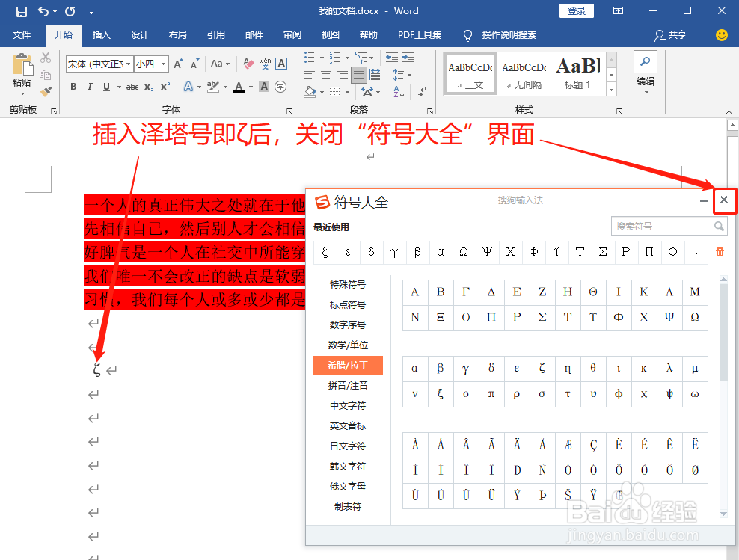Click the enclosed character 字 icon
Image resolution: width=739 pixels, height=560 pixels.
pos(281,87)
